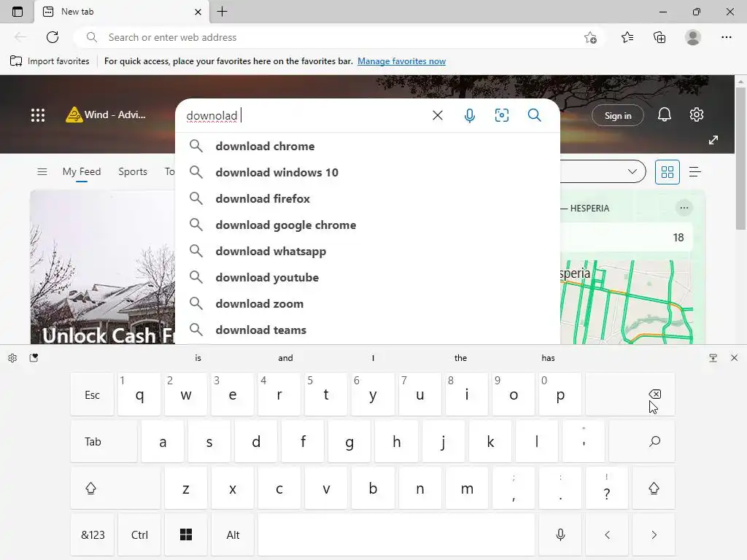
Task: Open the feed hamburger menu
Action: pos(42,171)
